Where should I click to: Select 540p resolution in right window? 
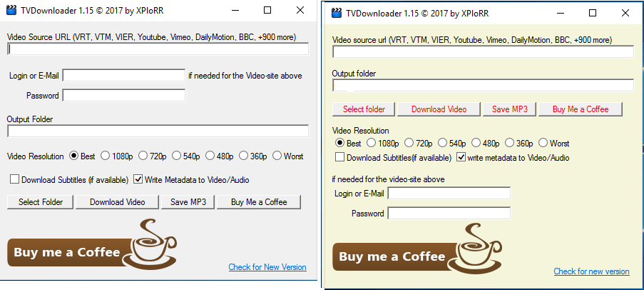[x=442, y=143]
